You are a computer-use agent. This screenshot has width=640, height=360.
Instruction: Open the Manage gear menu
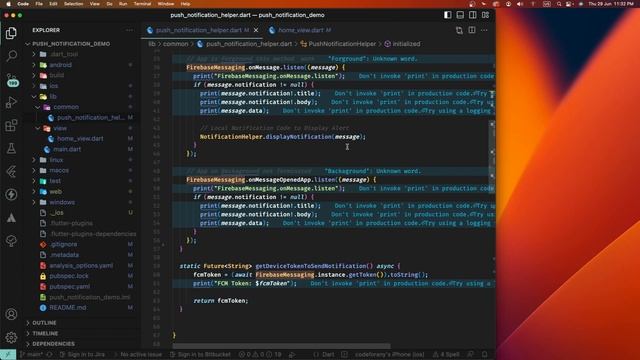click(11, 337)
